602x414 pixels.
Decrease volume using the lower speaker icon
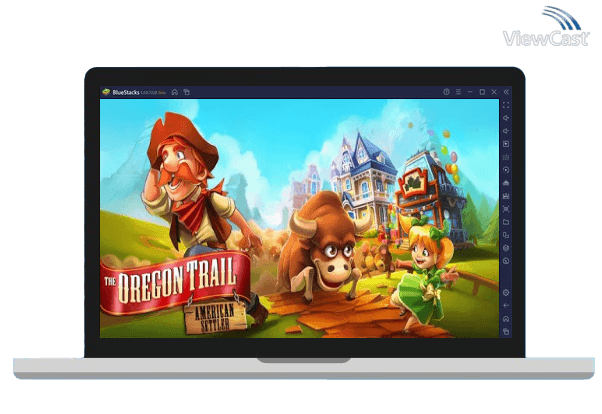point(506,131)
